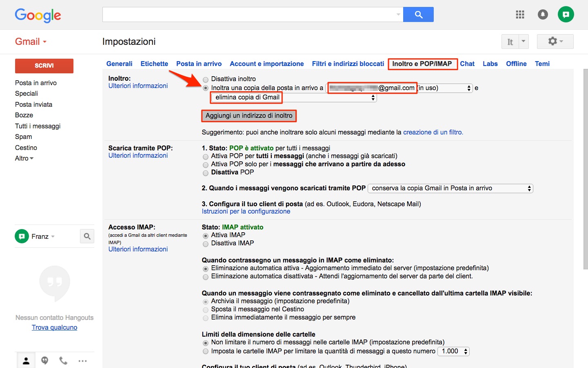Open Bozze sidebar folder
Image resolution: width=588 pixels, height=368 pixels.
(x=24, y=115)
